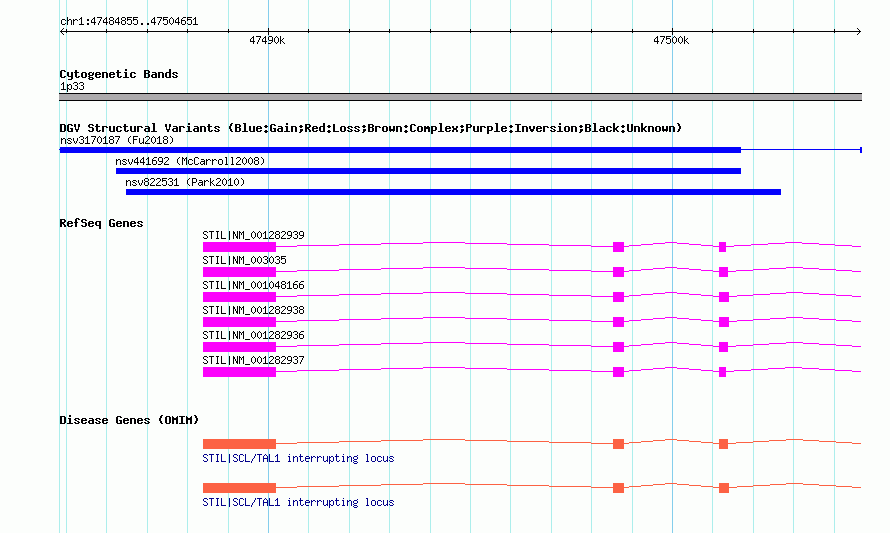Click the nsv3170187 blue gain bar
This screenshot has width=890, height=533.
tap(400, 150)
